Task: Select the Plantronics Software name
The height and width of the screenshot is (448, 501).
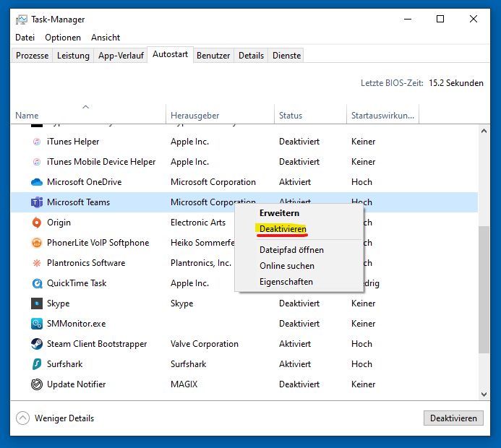Action: (x=86, y=263)
